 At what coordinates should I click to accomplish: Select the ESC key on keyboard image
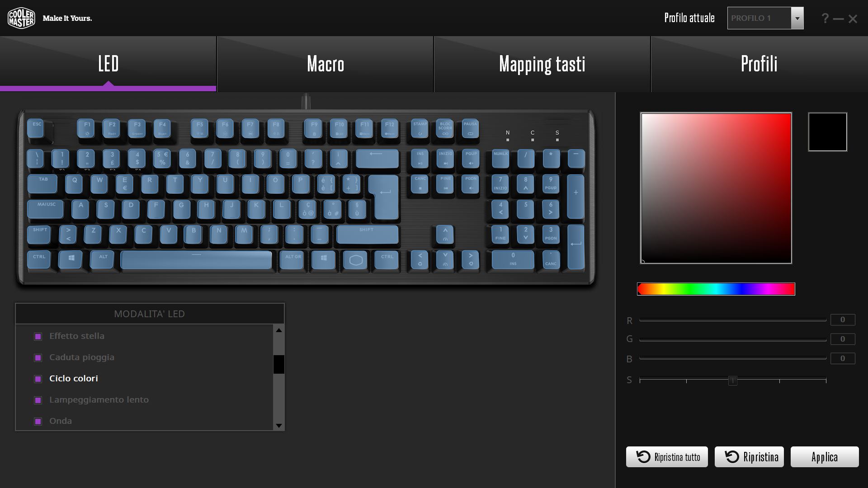(36, 128)
